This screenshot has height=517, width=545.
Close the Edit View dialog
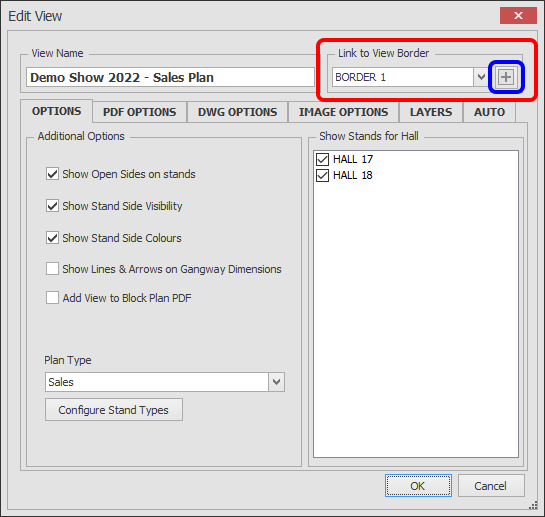tap(518, 16)
